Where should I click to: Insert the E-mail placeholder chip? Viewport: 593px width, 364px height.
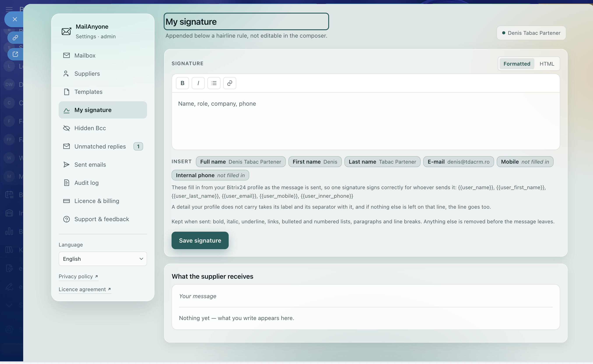pos(458,161)
